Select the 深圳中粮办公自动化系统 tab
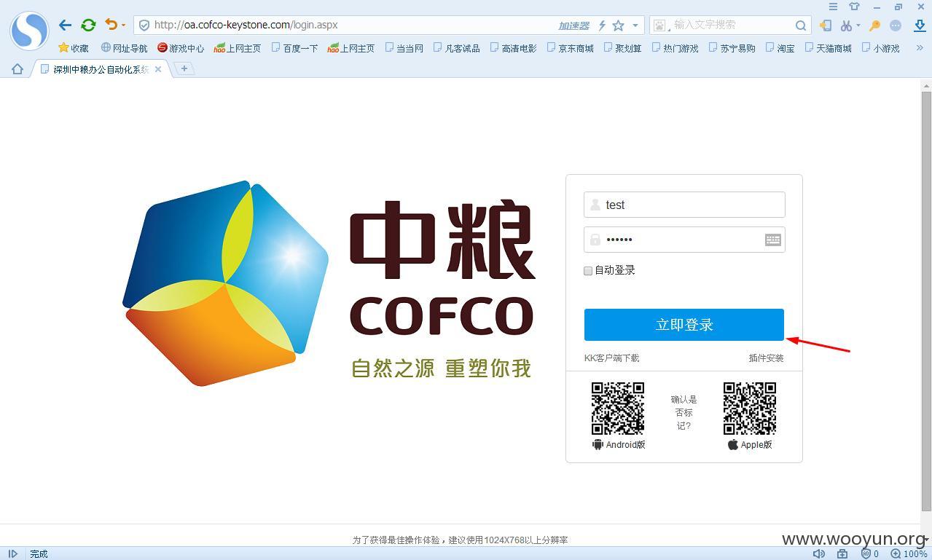 [x=101, y=69]
